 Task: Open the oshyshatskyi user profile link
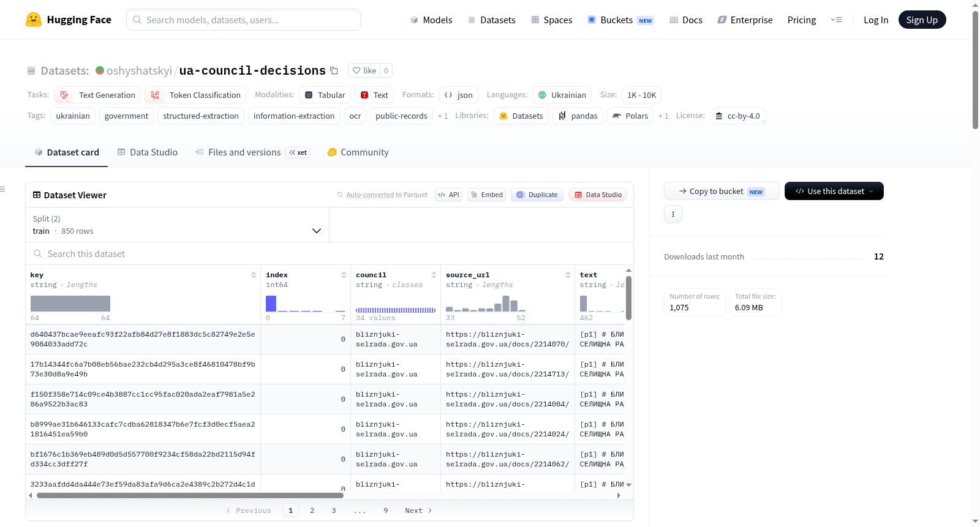[139, 70]
